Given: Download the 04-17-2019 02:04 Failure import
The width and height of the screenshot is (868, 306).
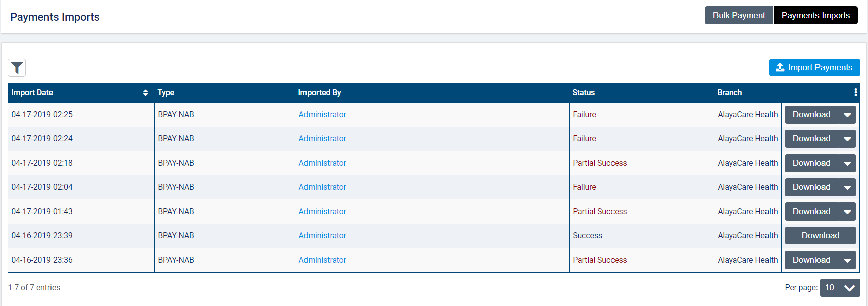Looking at the screenshot, I should (811, 187).
